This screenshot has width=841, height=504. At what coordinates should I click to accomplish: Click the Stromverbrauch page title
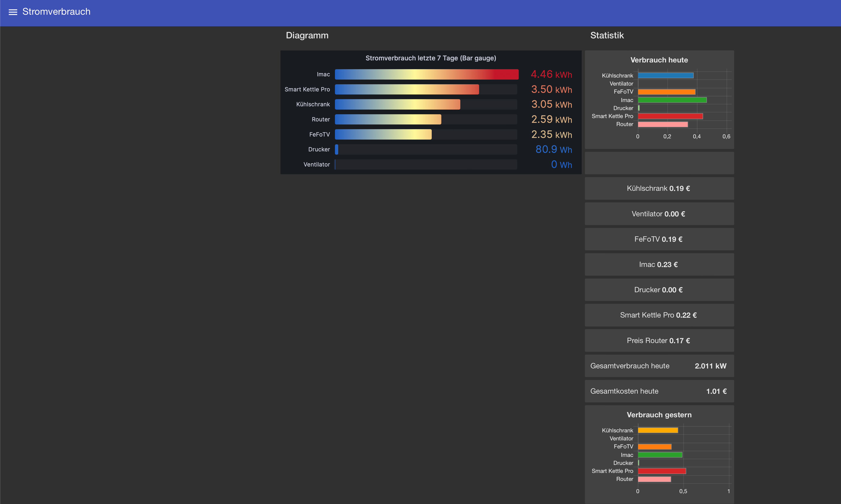pos(56,12)
